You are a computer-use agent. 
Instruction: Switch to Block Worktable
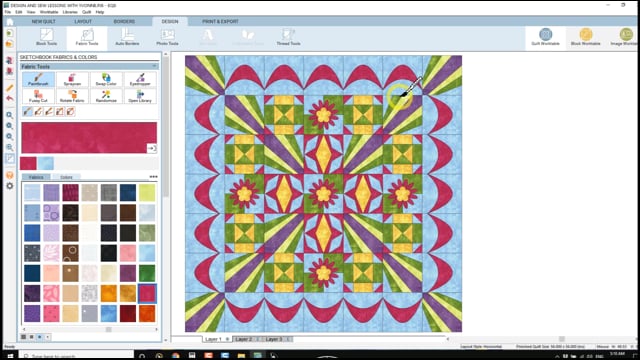tap(585, 37)
